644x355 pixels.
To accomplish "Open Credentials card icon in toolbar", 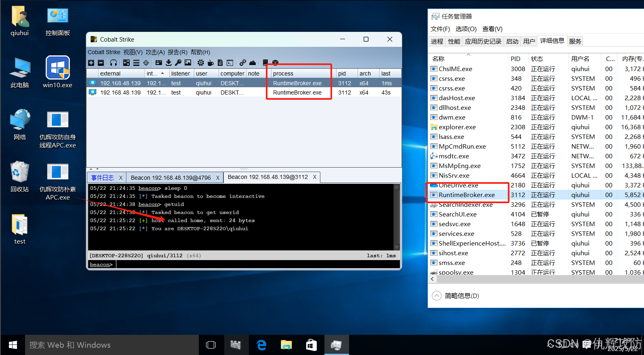I will click(x=159, y=63).
